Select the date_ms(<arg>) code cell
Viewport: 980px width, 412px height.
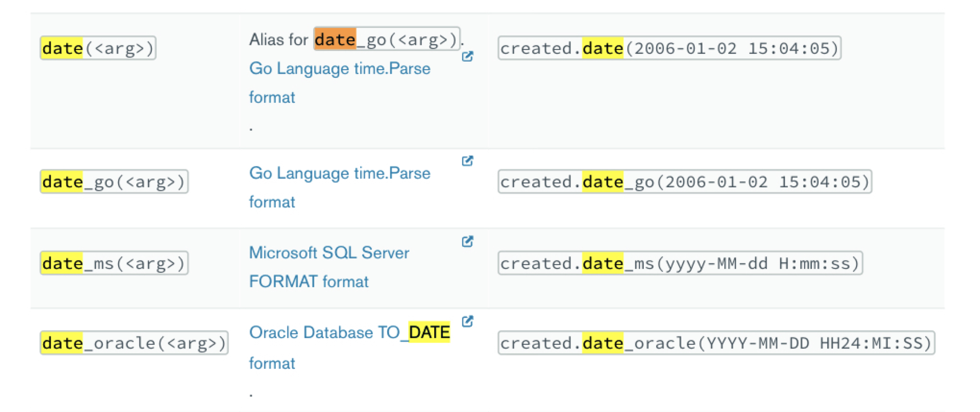click(x=114, y=263)
